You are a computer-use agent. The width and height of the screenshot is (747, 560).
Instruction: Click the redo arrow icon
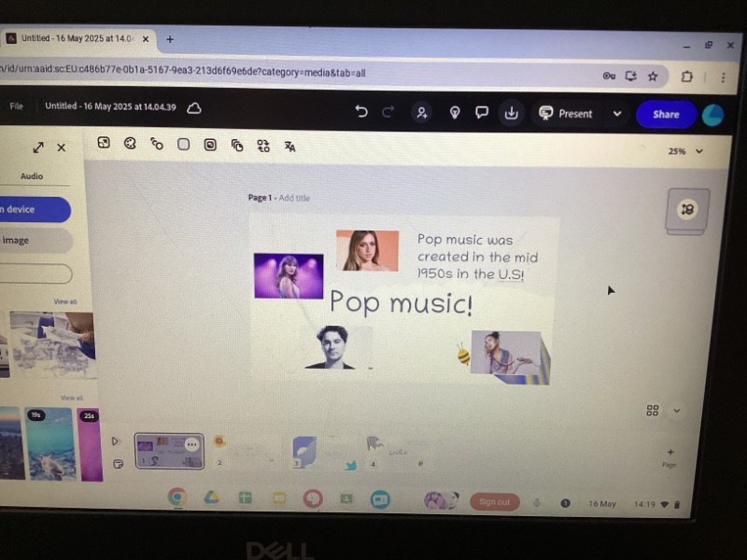coord(388,112)
